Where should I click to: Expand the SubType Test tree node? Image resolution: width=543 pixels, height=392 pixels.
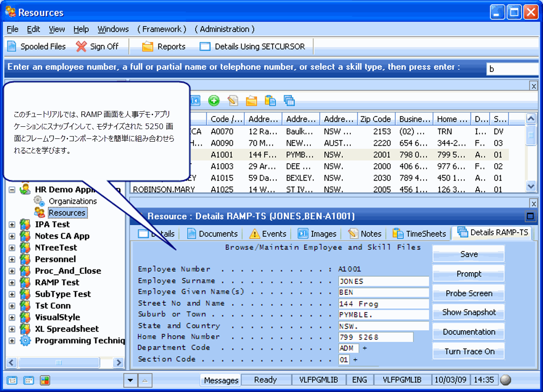[12, 294]
